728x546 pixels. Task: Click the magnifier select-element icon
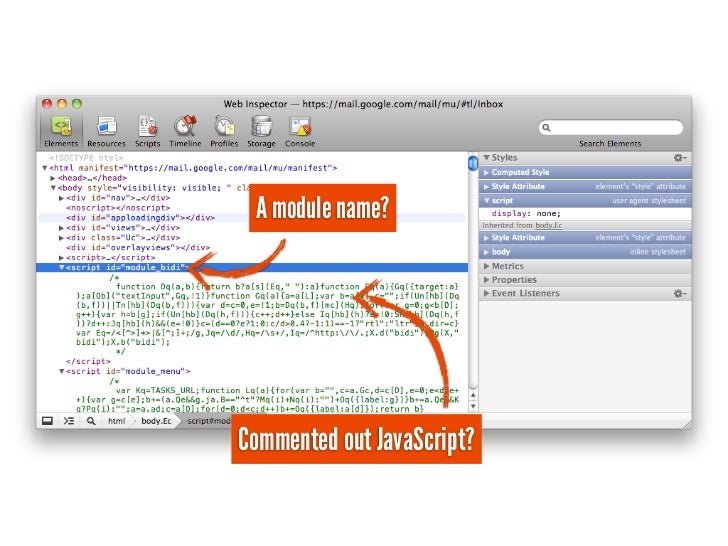click(91, 421)
